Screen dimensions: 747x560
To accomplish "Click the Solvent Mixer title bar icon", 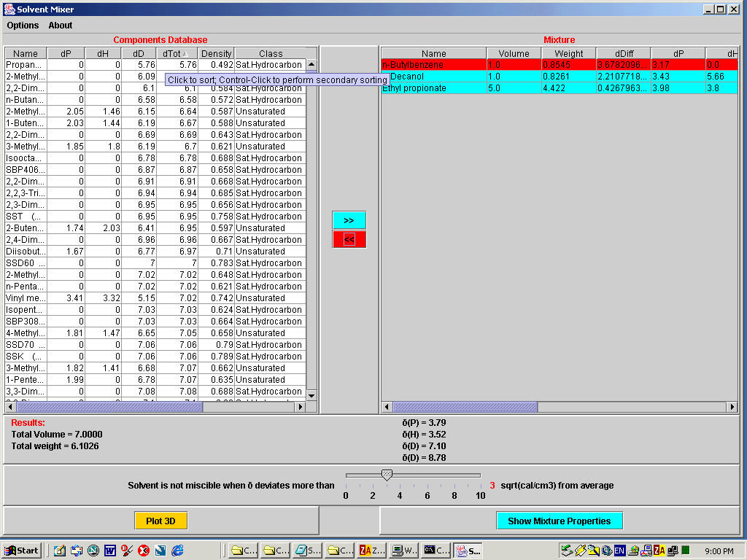I will point(9,9).
